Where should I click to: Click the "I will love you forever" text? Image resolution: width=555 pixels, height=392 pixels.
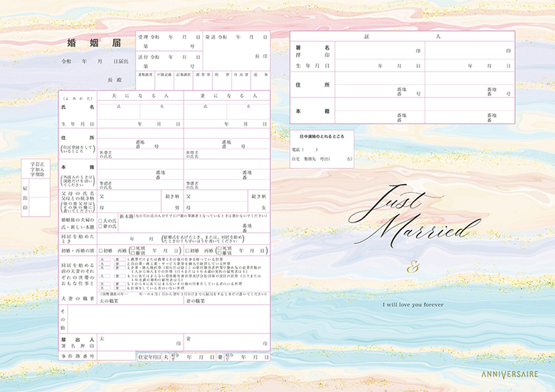pyautogui.click(x=413, y=305)
